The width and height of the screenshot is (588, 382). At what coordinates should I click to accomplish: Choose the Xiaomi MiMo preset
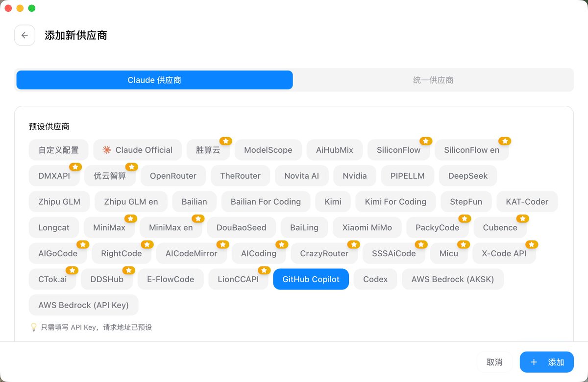click(367, 227)
